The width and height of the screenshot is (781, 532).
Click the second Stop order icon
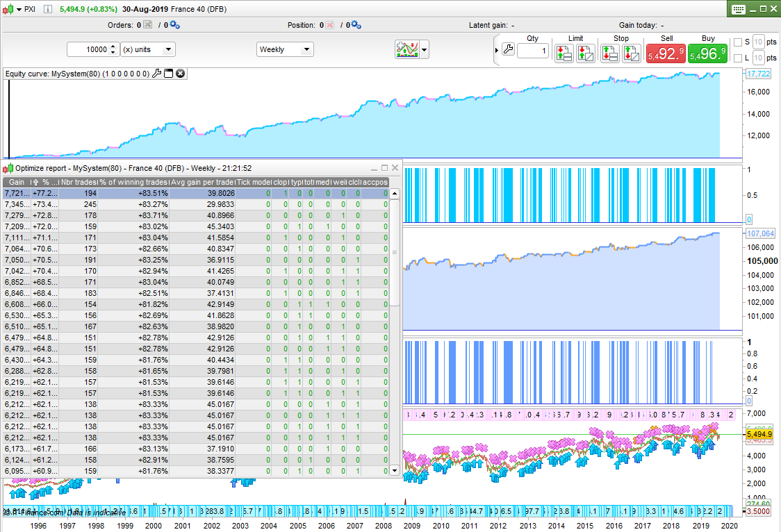click(631, 53)
